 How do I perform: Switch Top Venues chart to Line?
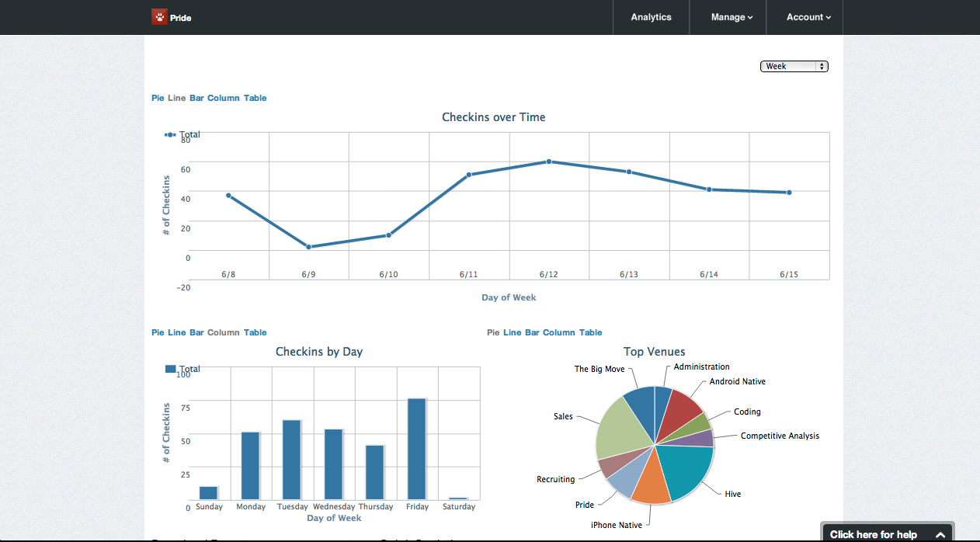pos(513,333)
